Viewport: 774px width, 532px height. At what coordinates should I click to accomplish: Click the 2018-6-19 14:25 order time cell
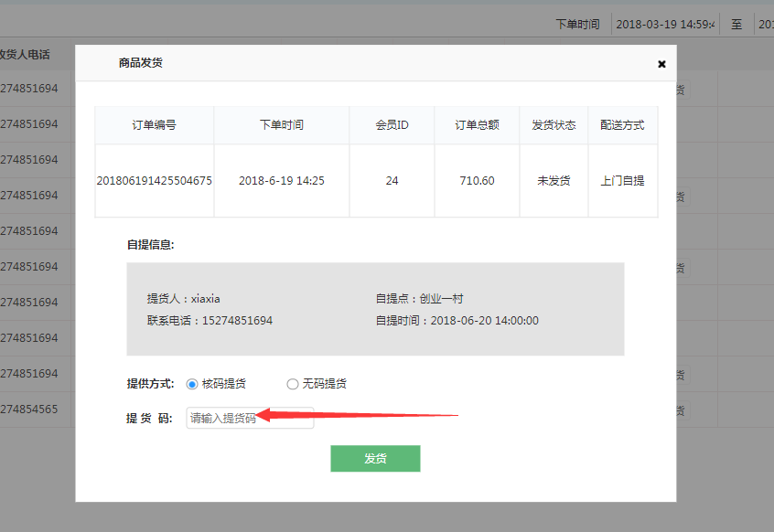(281, 181)
